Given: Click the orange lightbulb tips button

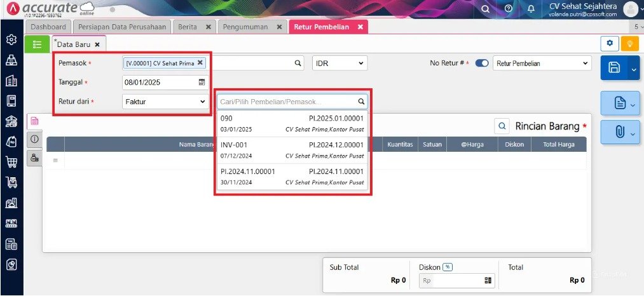Looking at the screenshot, I should pos(629,43).
